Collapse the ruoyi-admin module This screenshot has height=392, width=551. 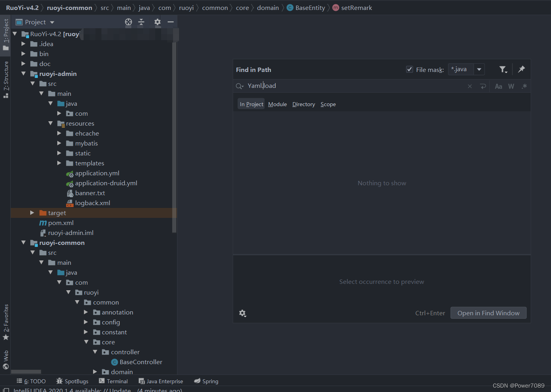coord(23,74)
